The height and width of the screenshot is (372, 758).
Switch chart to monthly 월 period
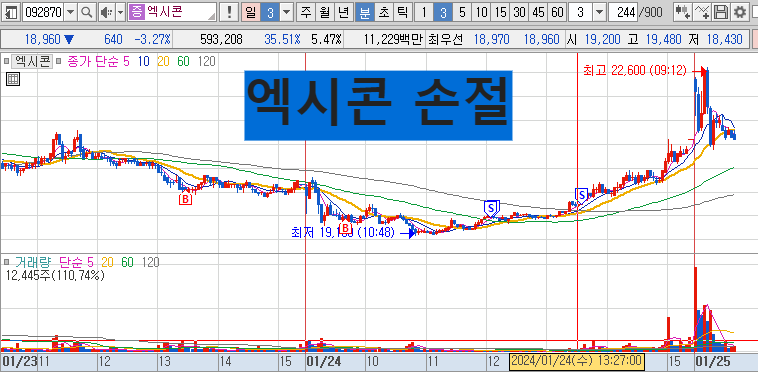point(324,12)
